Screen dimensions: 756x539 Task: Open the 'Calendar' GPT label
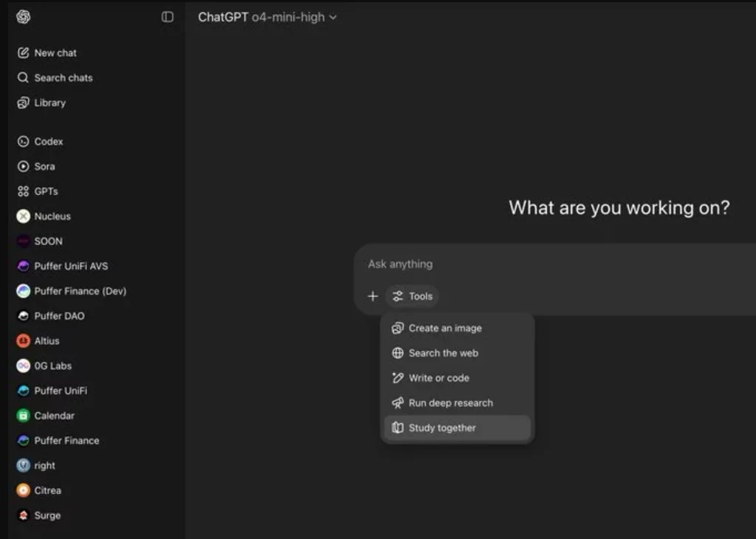pos(55,416)
